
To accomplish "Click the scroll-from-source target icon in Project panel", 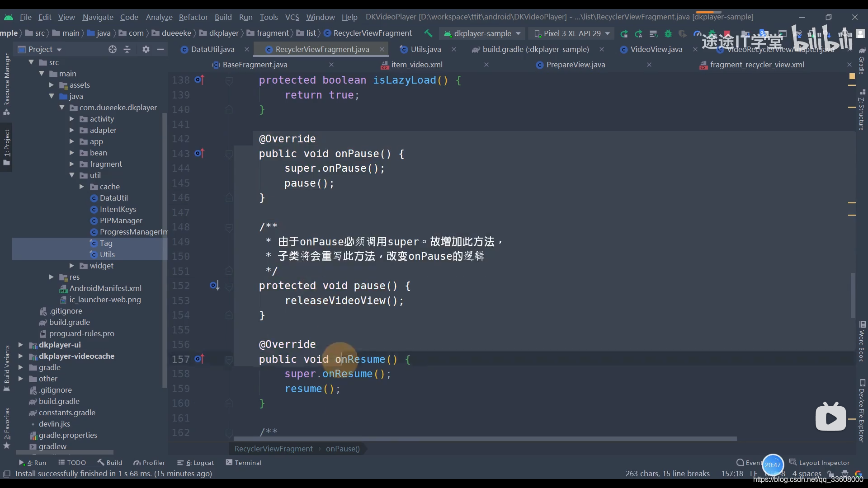I will 113,49.
